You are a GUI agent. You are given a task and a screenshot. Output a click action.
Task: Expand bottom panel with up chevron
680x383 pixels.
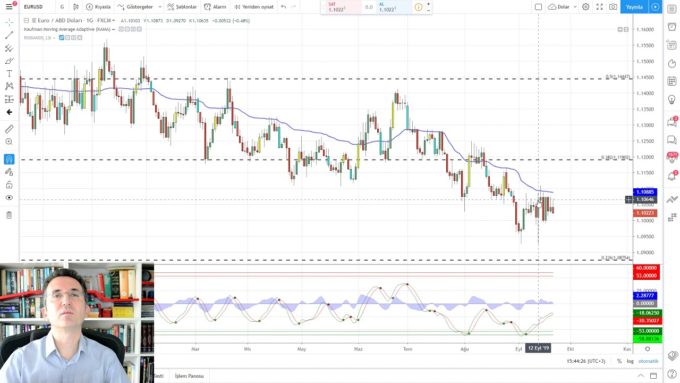pyautogui.click(x=641, y=376)
